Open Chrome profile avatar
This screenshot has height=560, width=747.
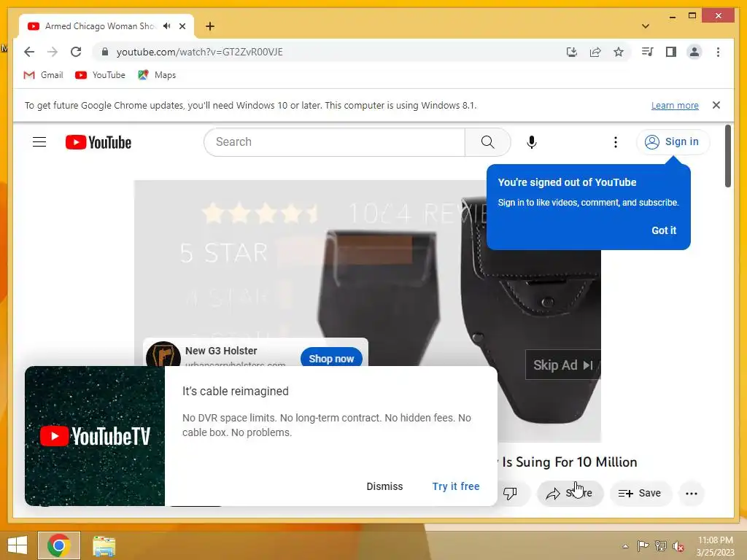(x=694, y=52)
